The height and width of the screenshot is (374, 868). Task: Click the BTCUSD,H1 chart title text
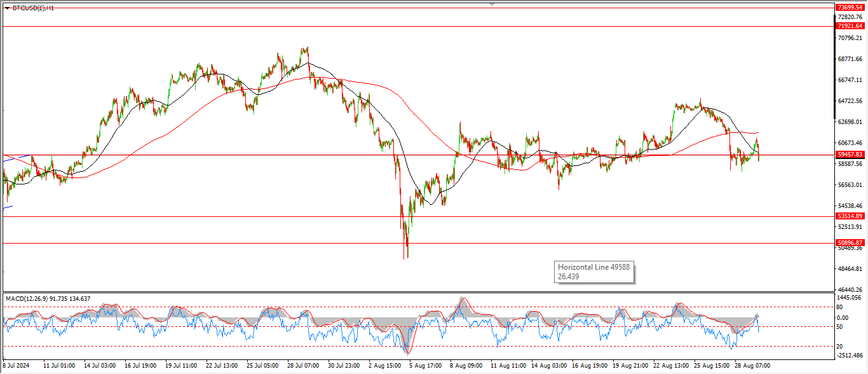click(33, 8)
